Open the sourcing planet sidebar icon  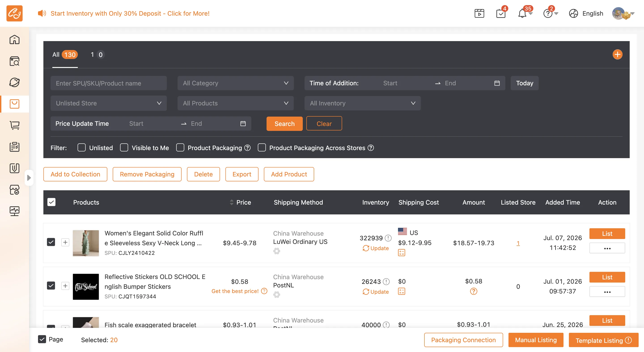14,82
